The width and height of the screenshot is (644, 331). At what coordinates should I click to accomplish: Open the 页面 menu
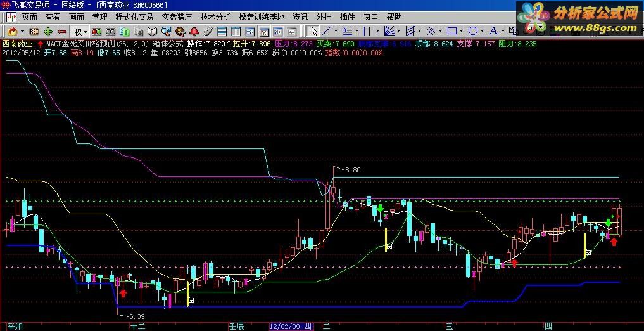click(30, 17)
